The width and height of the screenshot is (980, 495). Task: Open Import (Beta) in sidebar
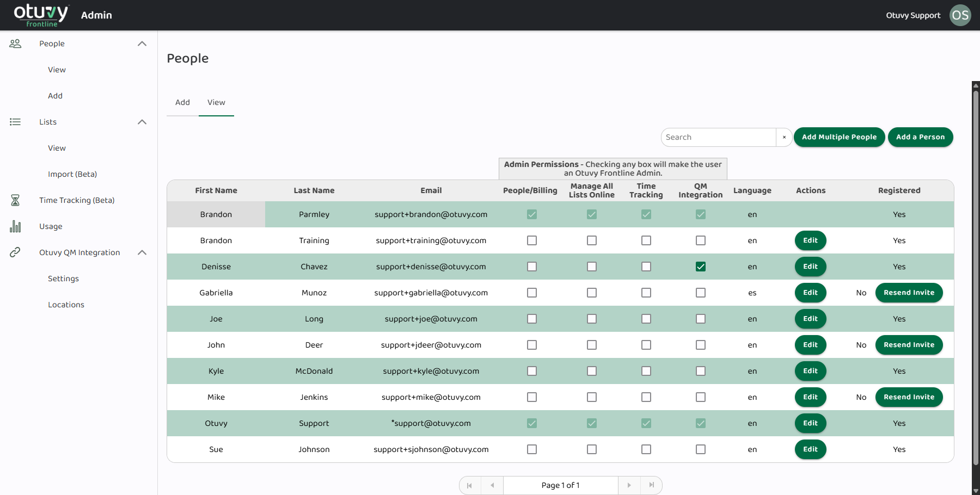72,174
